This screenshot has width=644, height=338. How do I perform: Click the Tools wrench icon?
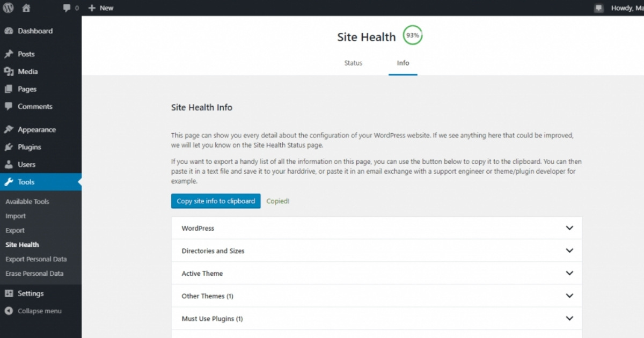click(9, 181)
